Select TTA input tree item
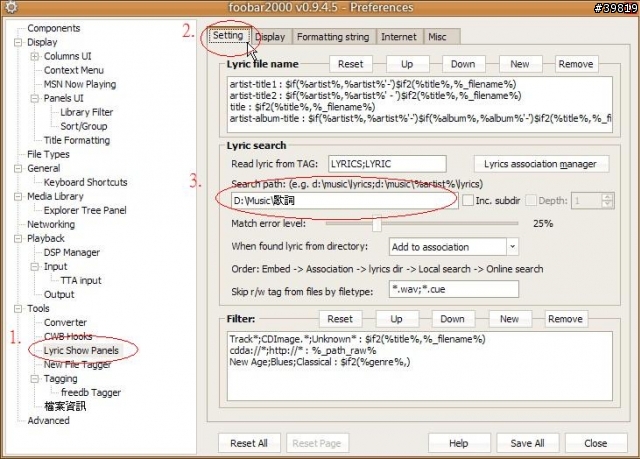The height and width of the screenshot is (459, 640). point(81,281)
